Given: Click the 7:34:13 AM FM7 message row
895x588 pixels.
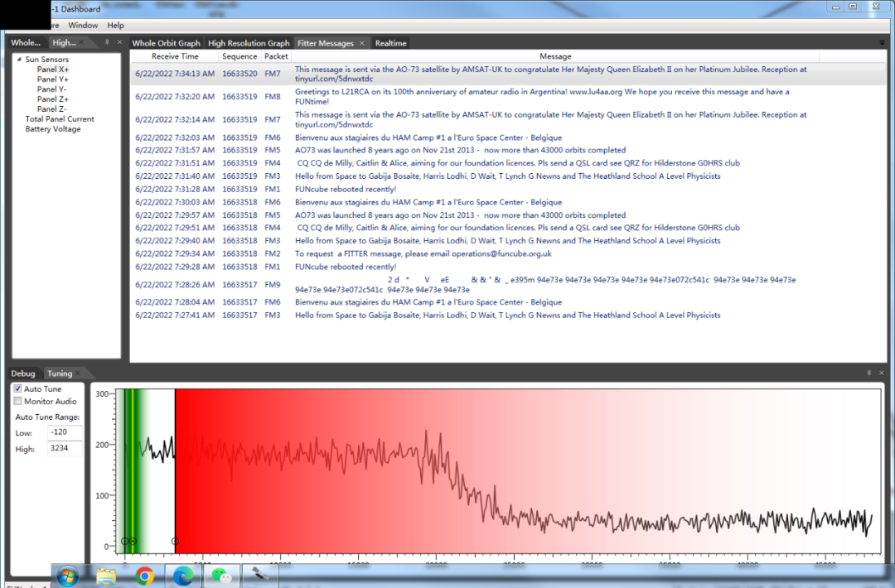Looking at the screenshot, I should click(x=509, y=74).
